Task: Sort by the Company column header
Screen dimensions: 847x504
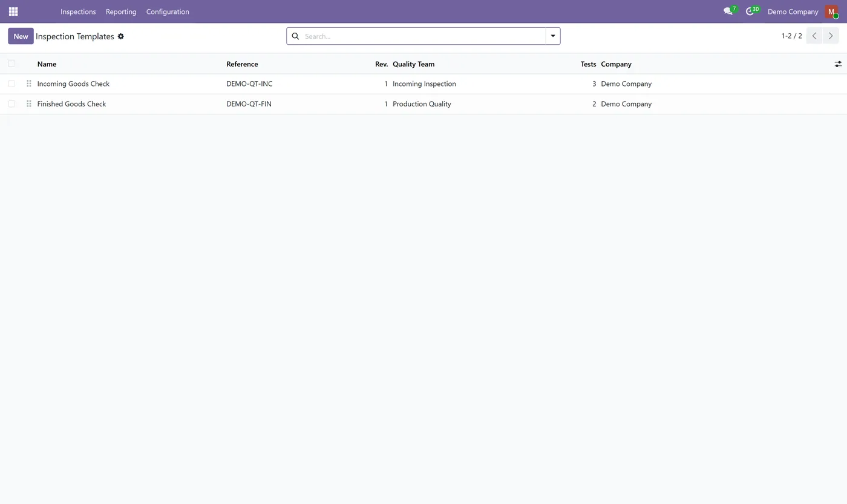Action: tap(616, 64)
